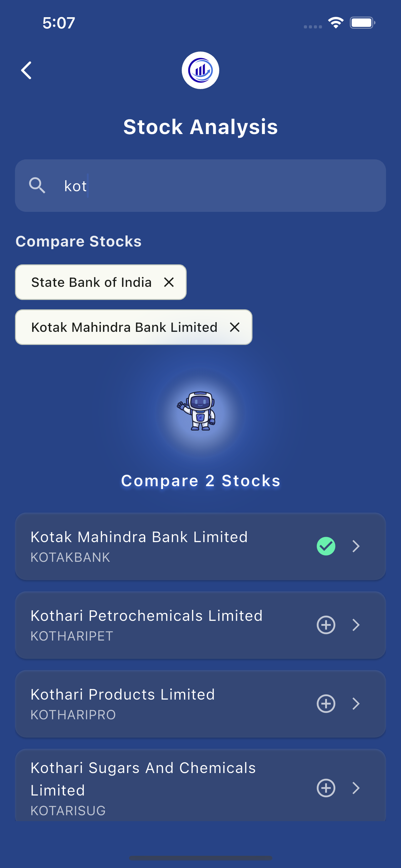Open Kotak Mahindra Bank details chevron

tap(356, 546)
